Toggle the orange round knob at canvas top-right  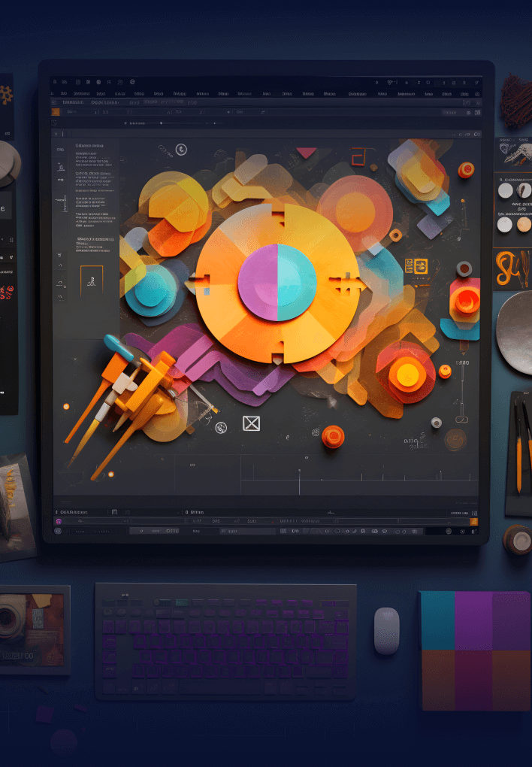[x=466, y=170]
